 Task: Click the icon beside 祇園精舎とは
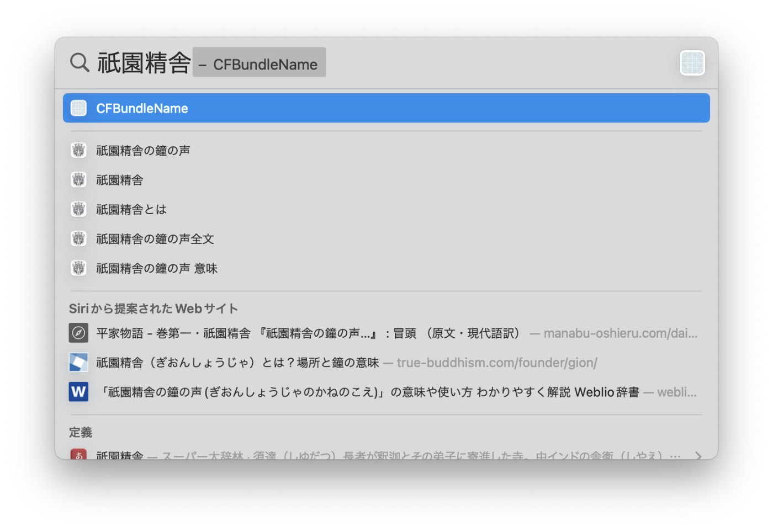(x=79, y=209)
